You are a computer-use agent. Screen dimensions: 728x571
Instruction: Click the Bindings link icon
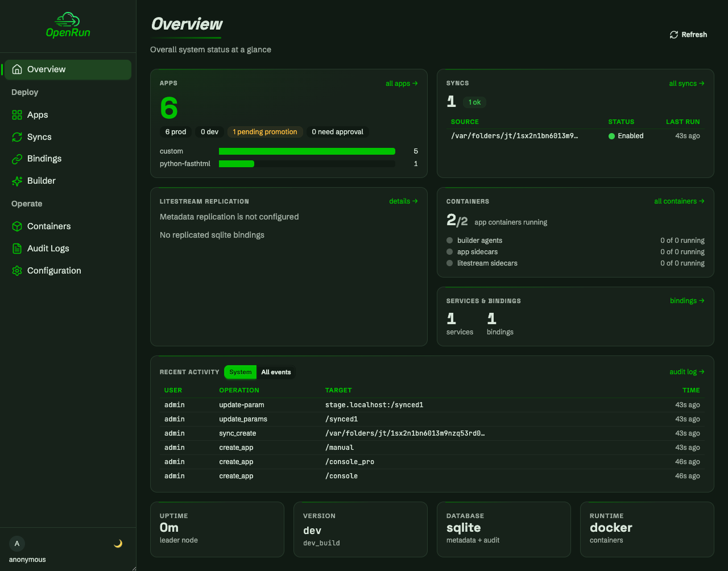pyautogui.click(x=17, y=159)
